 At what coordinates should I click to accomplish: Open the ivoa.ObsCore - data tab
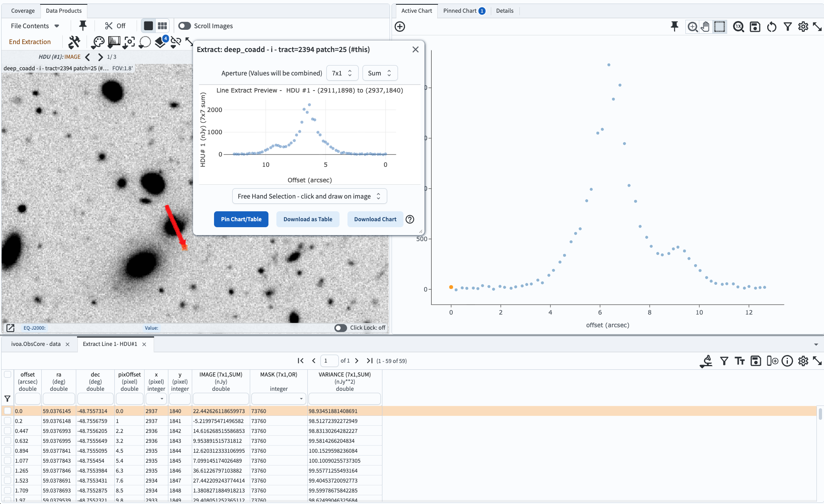point(36,344)
